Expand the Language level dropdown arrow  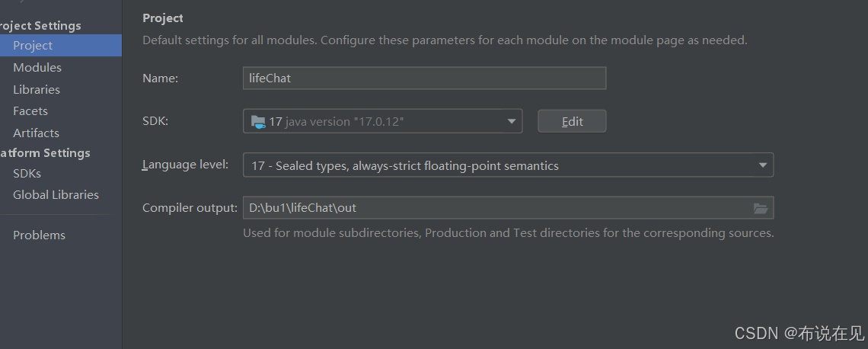762,165
